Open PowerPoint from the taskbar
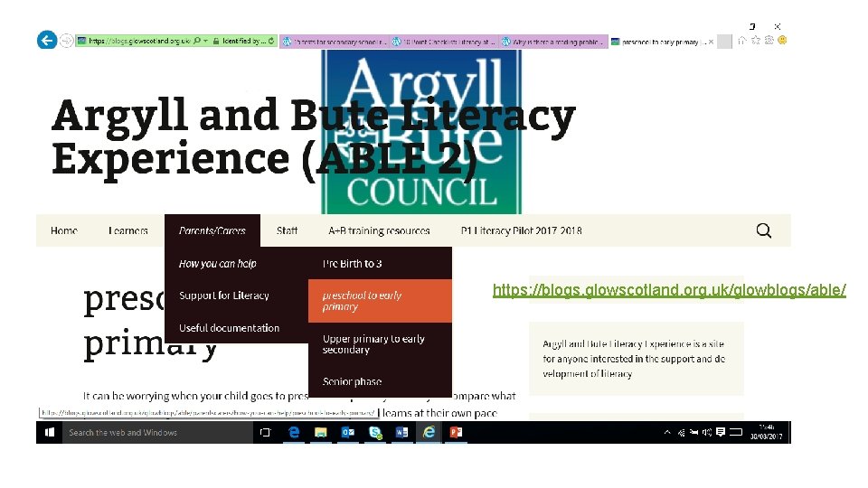Viewport: 868px width, 488px height. click(x=456, y=433)
